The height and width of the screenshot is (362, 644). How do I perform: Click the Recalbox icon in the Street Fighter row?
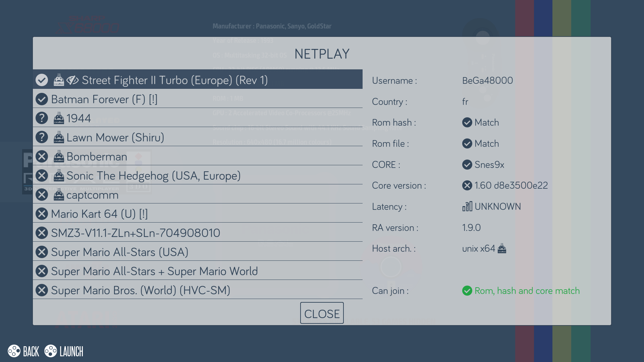pyautogui.click(x=59, y=80)
